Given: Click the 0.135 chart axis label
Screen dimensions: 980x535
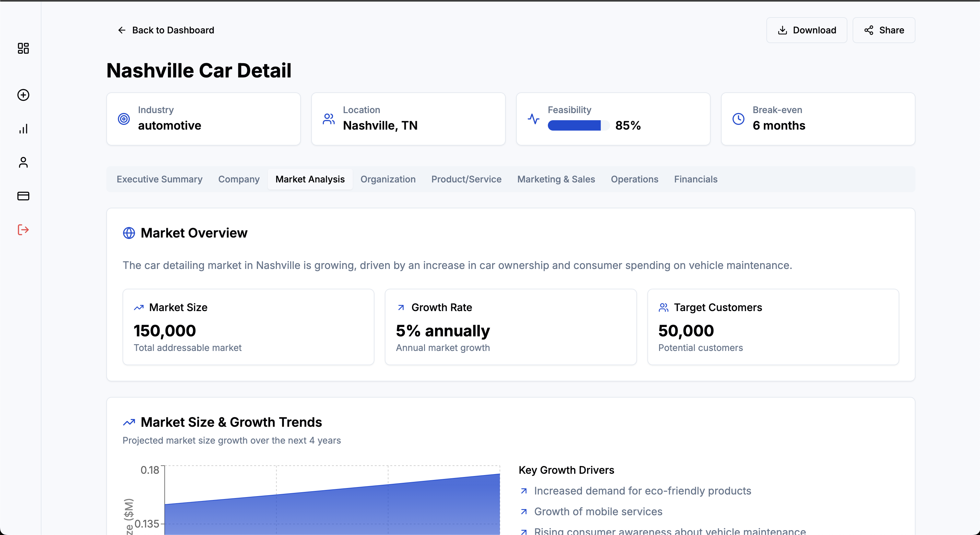Looking at the screenshot, I should [x=147, y=524].
